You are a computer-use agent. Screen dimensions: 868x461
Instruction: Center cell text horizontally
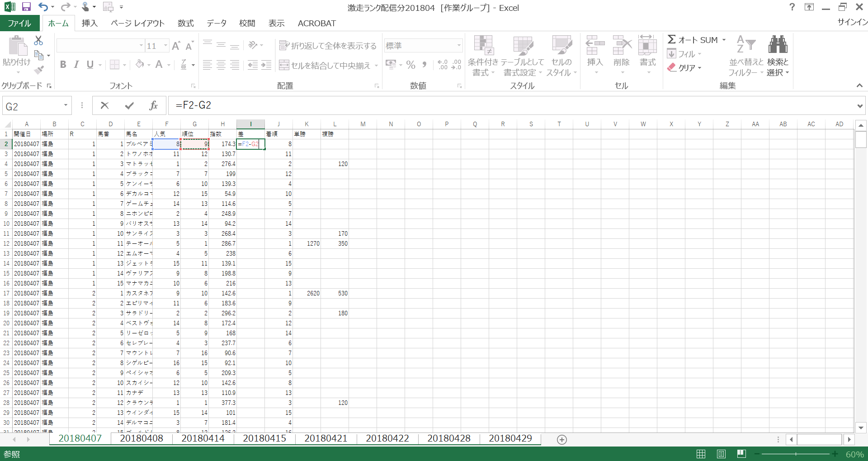(221, 65)
